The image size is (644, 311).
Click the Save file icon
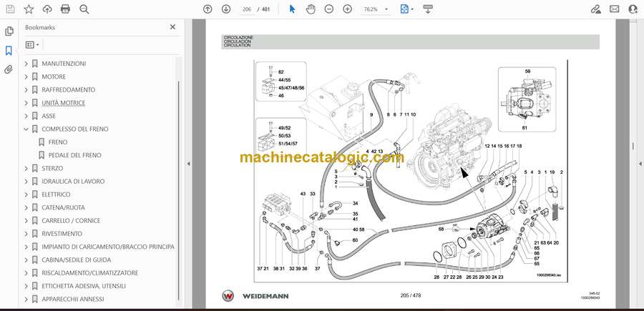tap(10, 9)
